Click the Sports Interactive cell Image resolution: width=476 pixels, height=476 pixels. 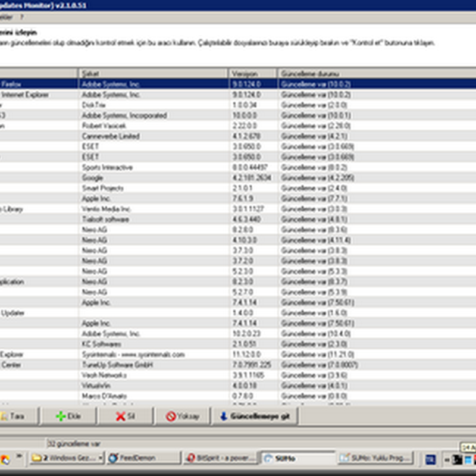tap(154, 167)
